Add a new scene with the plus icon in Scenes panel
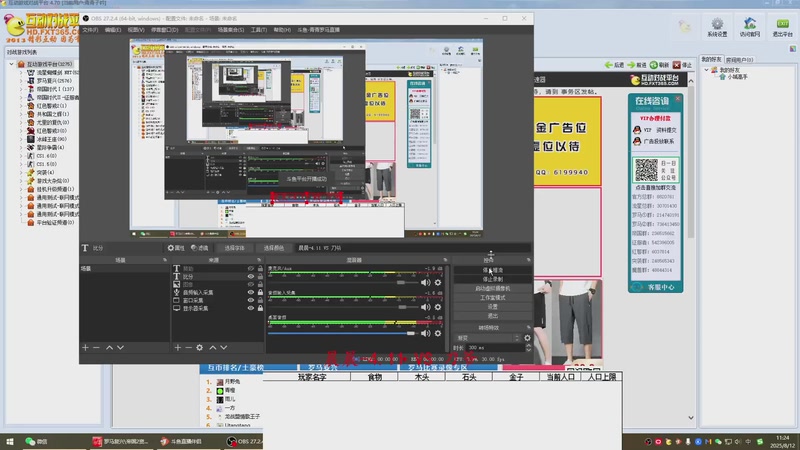 click(85, 347)
